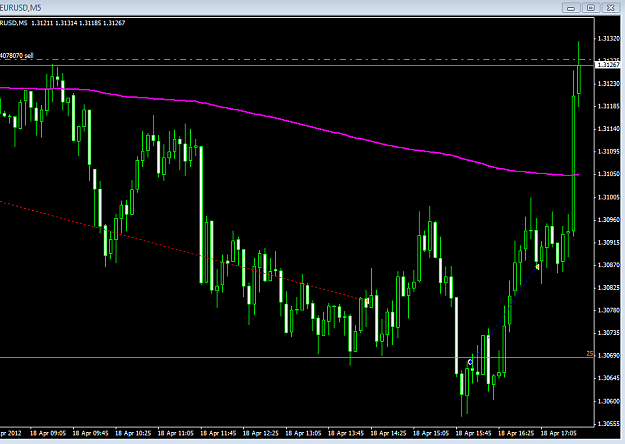The width and height of the screenshot is (625, 444).
Task: Select the green dash-dot sell order line
Action: (297, 60)
